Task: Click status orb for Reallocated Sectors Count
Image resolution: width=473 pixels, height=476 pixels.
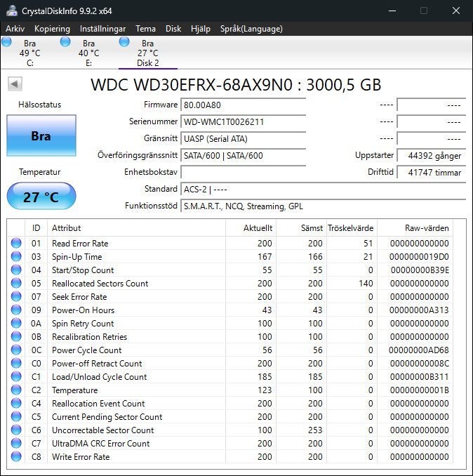Action: point(16,283)
